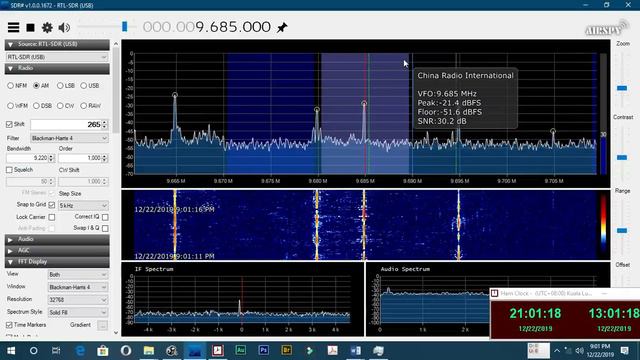
Task: Open Opera browser from taskbar
Action: [x=126, y=351]
